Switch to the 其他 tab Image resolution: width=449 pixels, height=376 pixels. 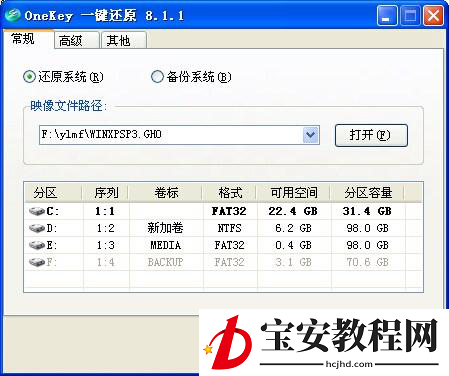point(124,40)
